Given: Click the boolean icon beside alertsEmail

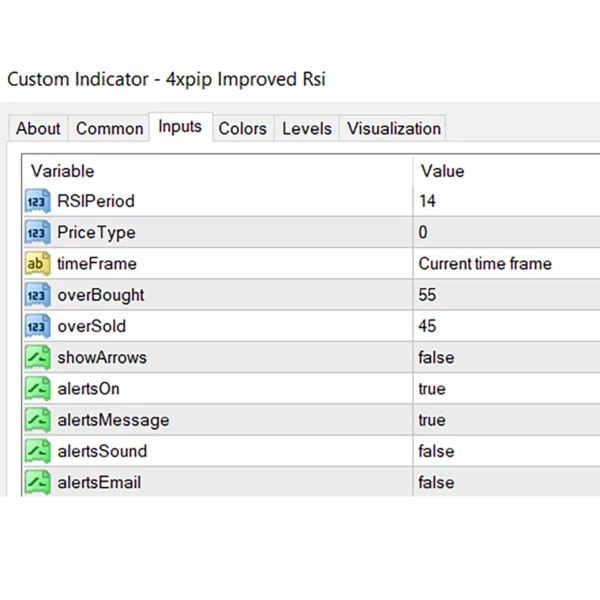Looking at the screenshot, I should [x=37, y=482].
